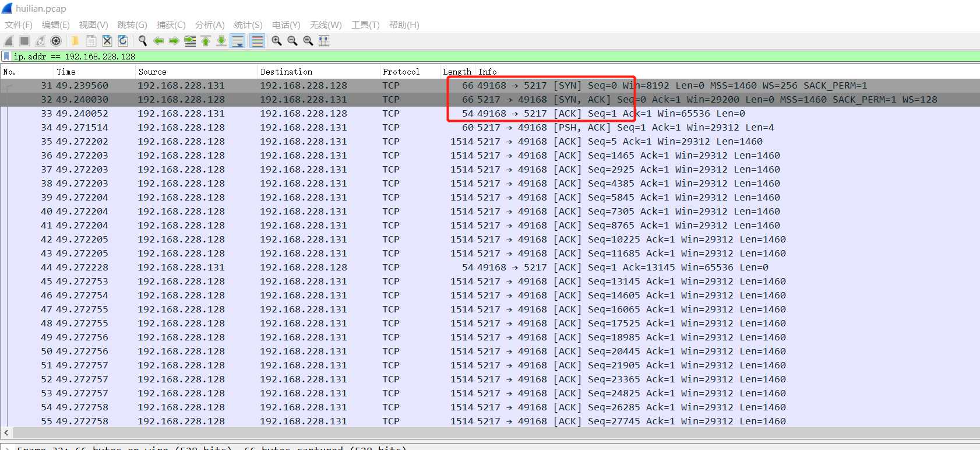The image size is (980, 450).
Task: Click the horizontal scrollbar left arrow
Action: (x=6, y=433)
